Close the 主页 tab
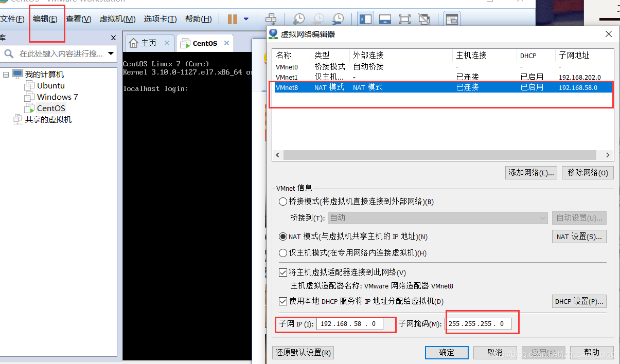This screenshot has height=364, width=620. click(x=167, y=43)
